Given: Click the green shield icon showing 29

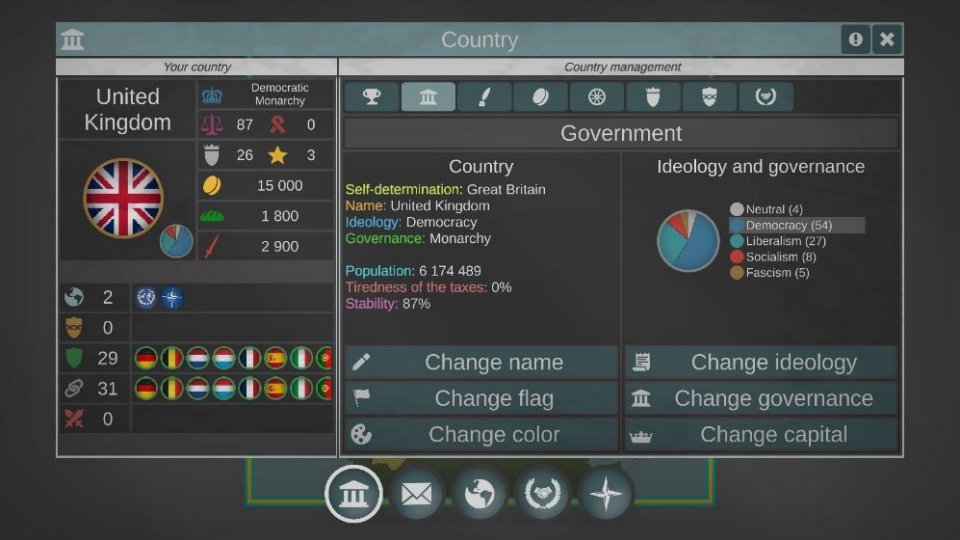Looking at the screenshot, I should (x=74, y=358).
